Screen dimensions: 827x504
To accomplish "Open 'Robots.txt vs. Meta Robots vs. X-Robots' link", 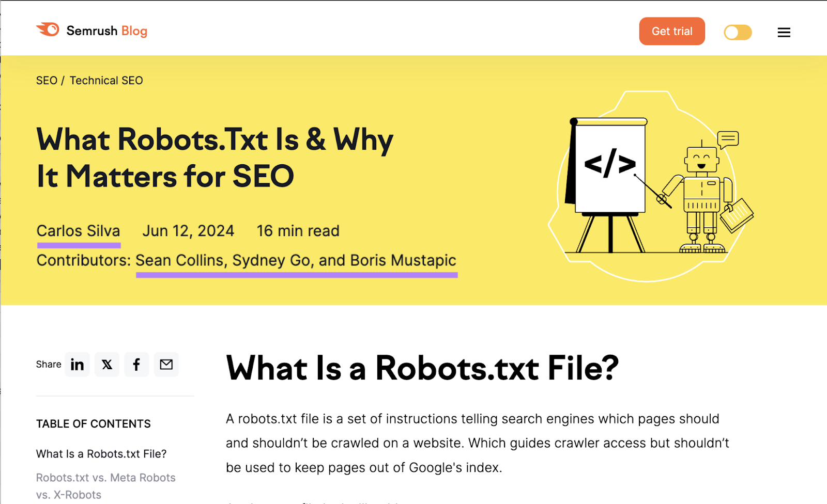I will coord(105,485).
